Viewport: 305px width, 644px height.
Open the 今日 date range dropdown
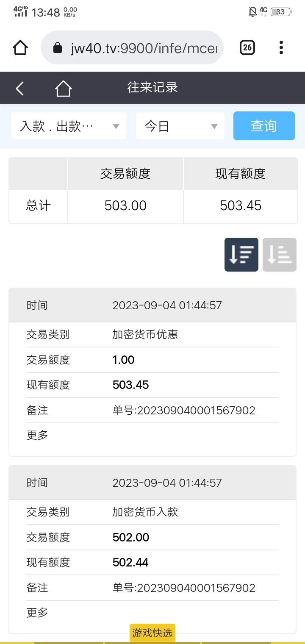click(x=180, y=126)
